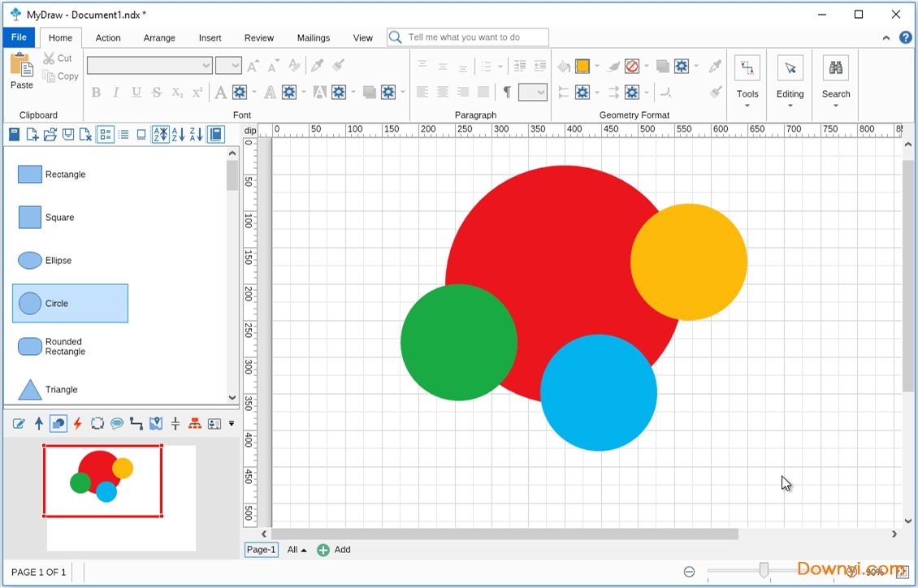The image size is (918, 588).
Task: Open the org chart shapes library icon
Action: [x=195, y=423]
